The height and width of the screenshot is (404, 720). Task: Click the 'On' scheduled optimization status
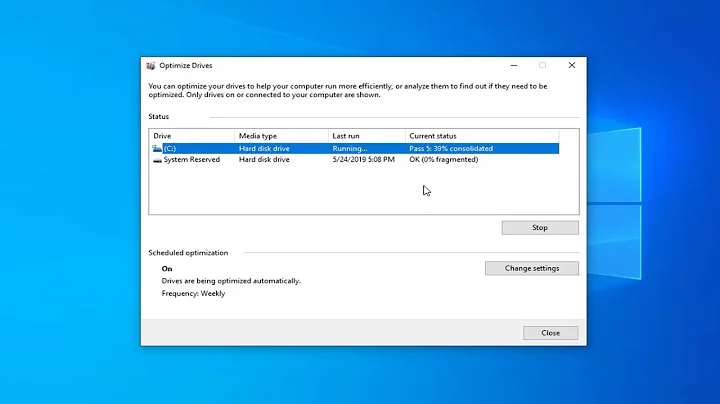tap(167, 269)
